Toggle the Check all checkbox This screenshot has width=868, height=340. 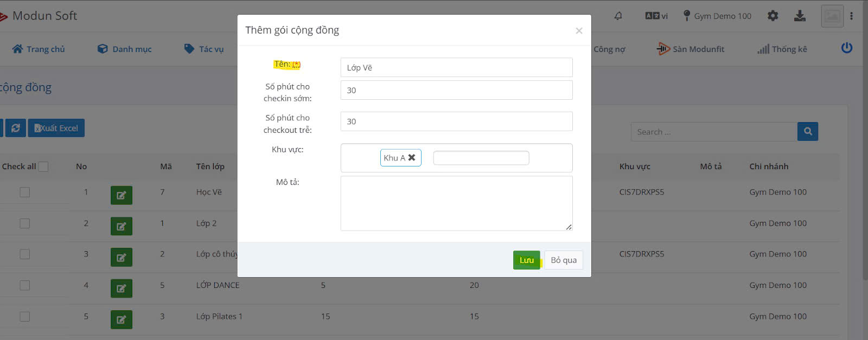click(x=43, y=166)
